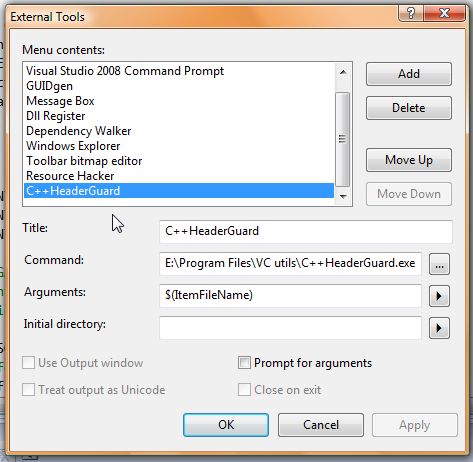Close the External Tools dialog
473x462 pixels.
tap(444, 14)
